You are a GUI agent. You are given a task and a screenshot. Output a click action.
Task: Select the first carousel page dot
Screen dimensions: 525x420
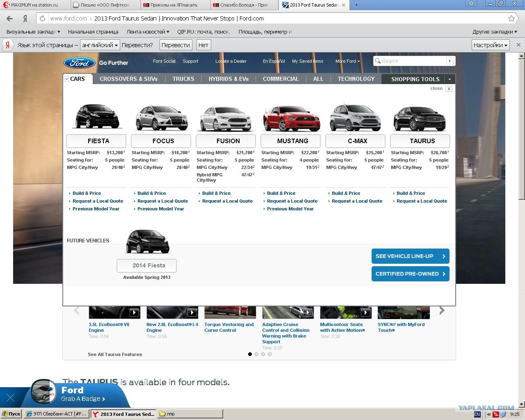(250, 354)
